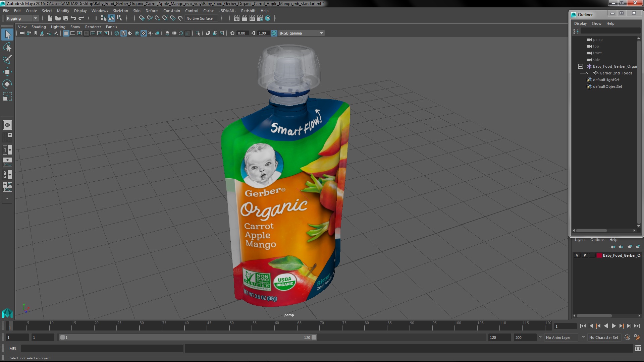Select defaultLightSet in Outliner
Screen dimensions: 644x362
point(606,80)
